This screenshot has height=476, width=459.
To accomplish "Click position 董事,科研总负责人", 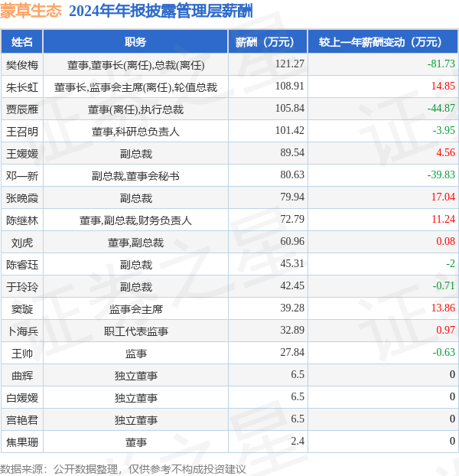I will coord(135,132).
